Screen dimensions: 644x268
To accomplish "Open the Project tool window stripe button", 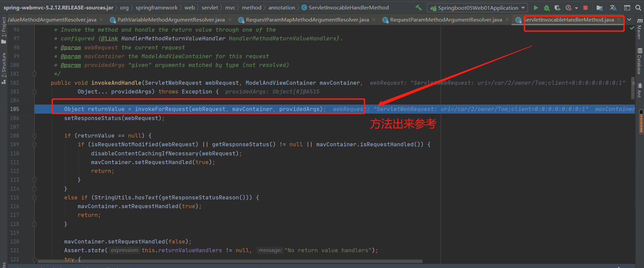I will [4, 30].
